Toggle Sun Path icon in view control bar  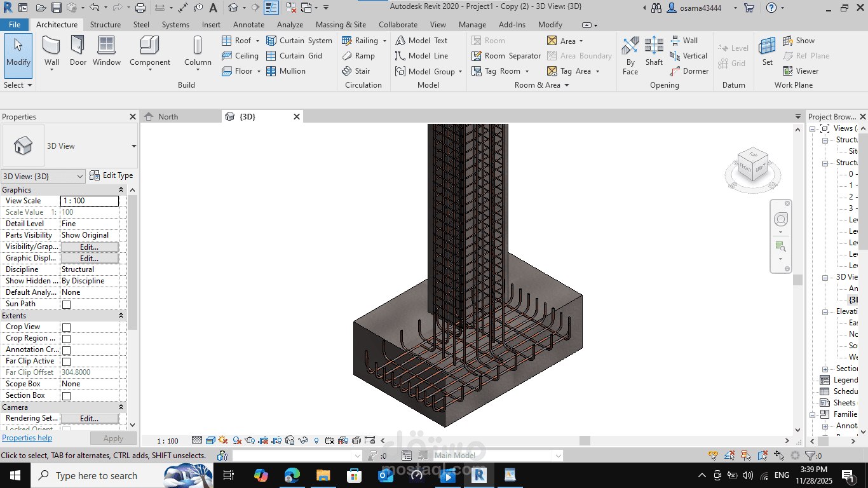(x=222, y=440)
